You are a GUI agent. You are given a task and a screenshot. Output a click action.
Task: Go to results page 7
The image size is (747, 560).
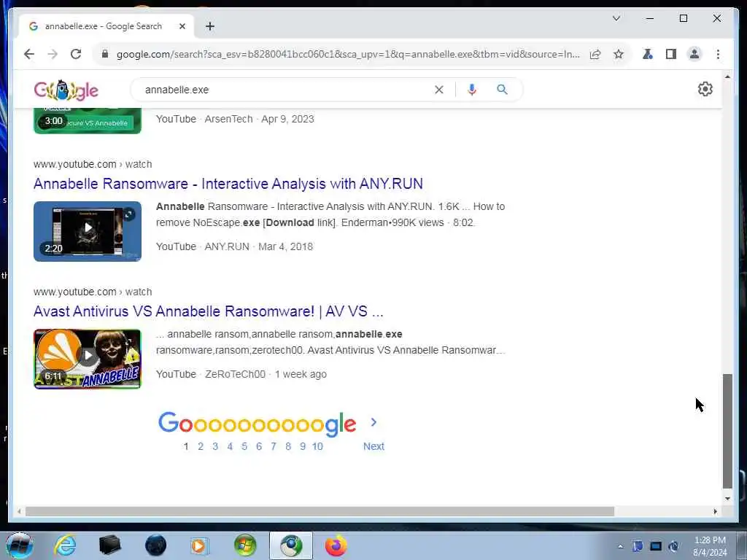[274, 446]
